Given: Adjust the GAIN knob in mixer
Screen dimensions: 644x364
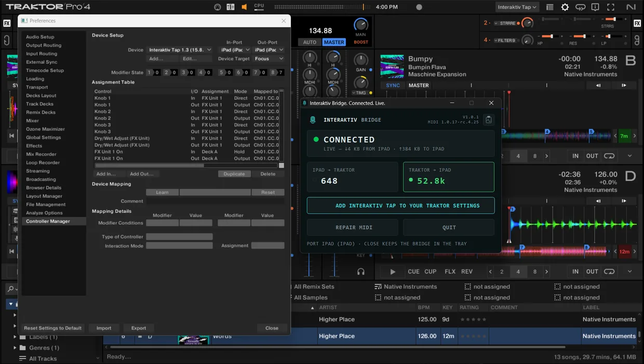Looking at the screenshot, I should (x=360, y=59).
